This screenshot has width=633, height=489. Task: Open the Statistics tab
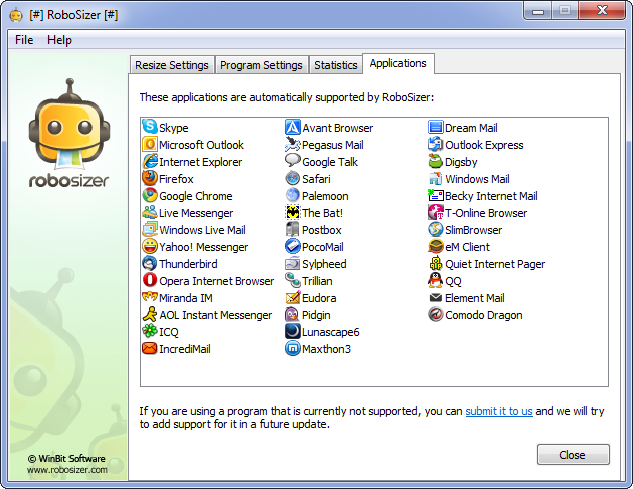pos(335,65)
